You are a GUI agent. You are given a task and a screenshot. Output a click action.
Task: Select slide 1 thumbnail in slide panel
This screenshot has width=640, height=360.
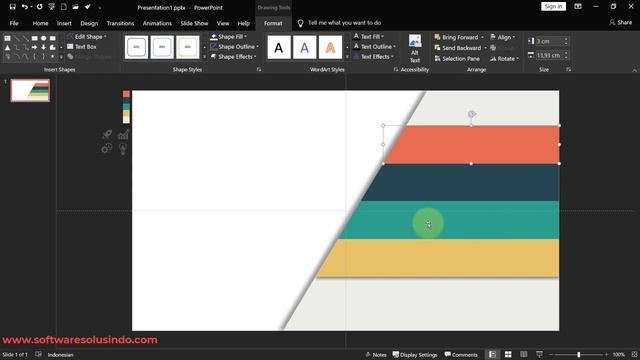[x=30, y=90]
